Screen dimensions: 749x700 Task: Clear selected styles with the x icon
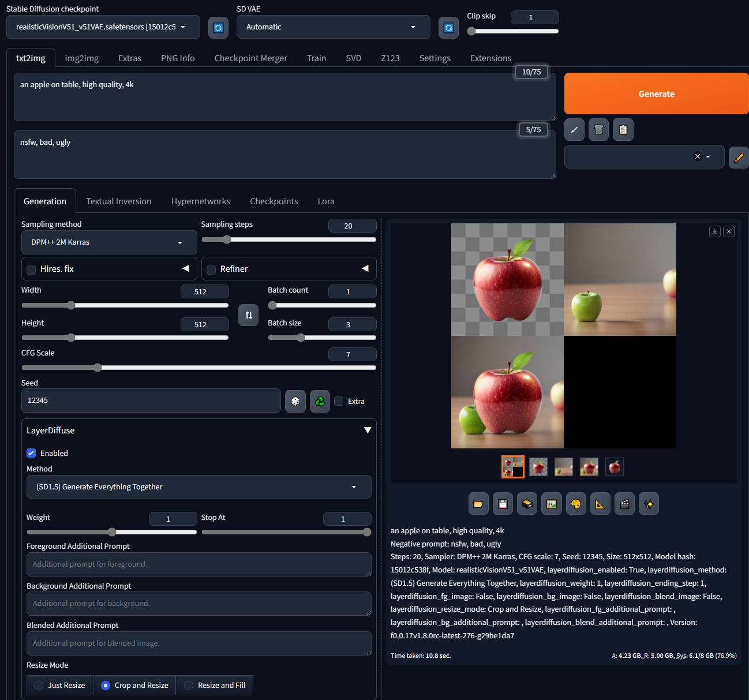click(x=697, y=156)
